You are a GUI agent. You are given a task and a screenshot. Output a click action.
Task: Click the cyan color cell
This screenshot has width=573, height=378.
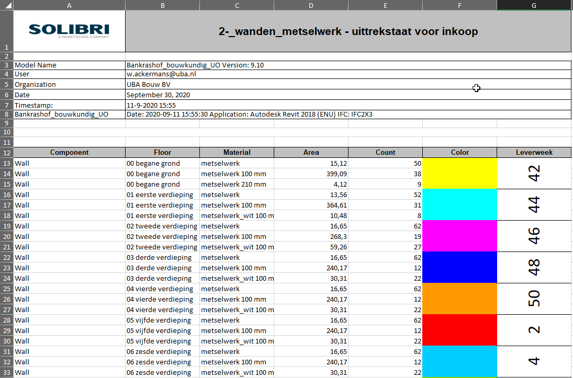pyautogui.click(x=459, y=205)
